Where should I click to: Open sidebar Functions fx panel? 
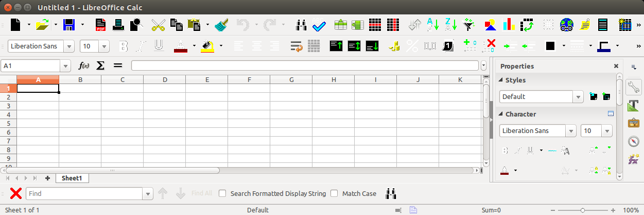point(634,159)
